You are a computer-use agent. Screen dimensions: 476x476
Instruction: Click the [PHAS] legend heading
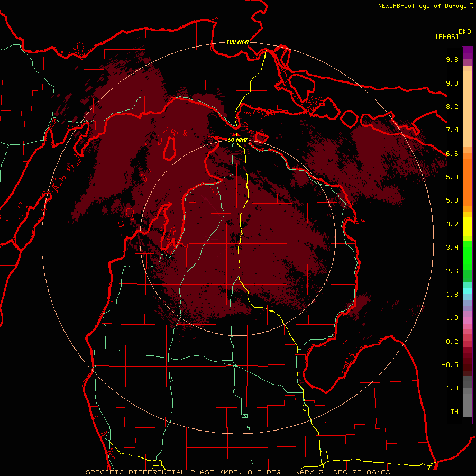point(447,36)
